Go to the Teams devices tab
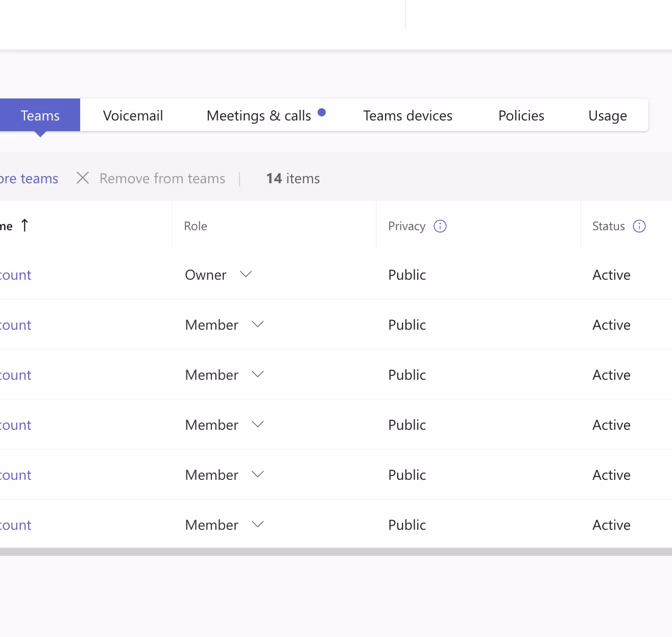672x637 pixels. click(407, 115)
